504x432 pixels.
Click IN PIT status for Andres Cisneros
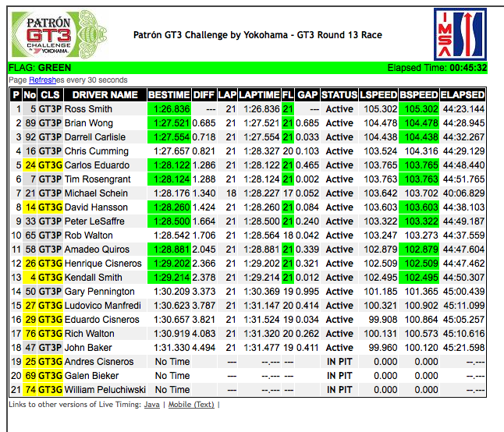point(339,362)
